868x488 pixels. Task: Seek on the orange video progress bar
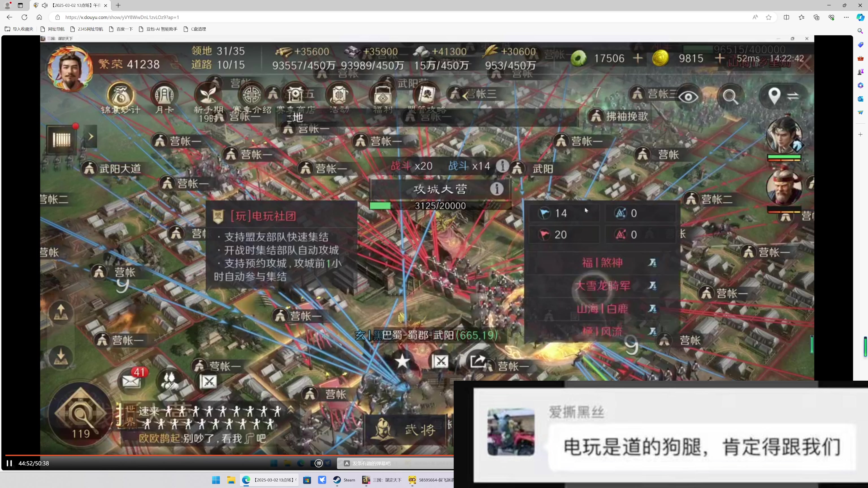(x=229, y=455)
